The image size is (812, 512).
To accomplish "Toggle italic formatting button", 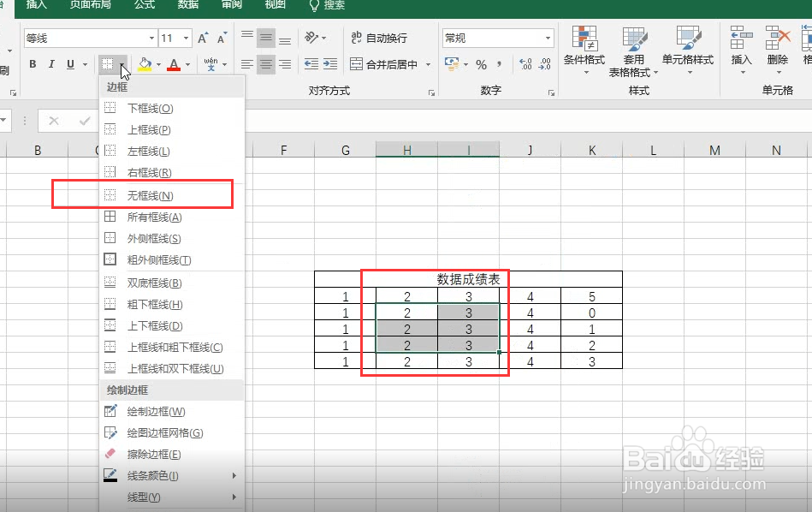I will pos(51,64).
